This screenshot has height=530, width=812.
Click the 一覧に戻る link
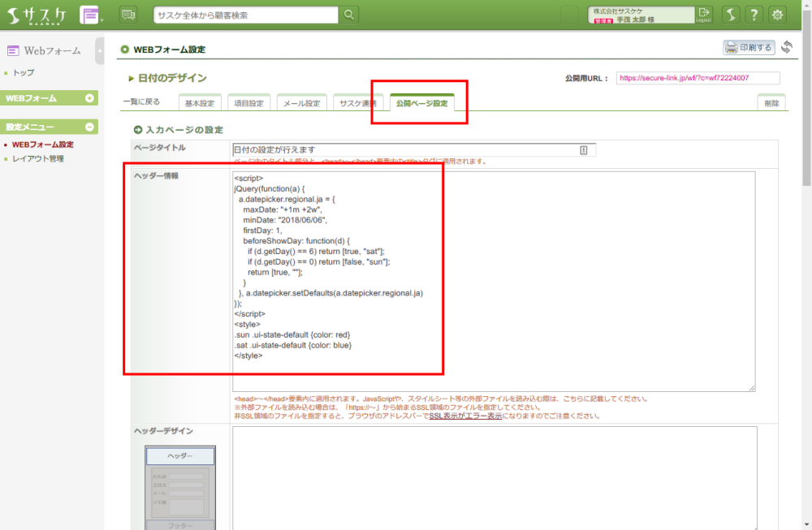pyautogui.click(x=141, y=102)
